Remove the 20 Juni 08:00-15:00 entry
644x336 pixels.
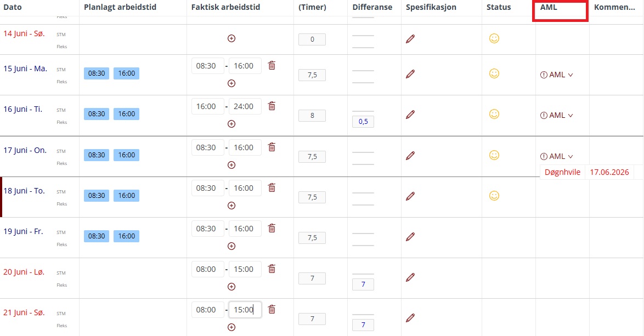point(272,269)
